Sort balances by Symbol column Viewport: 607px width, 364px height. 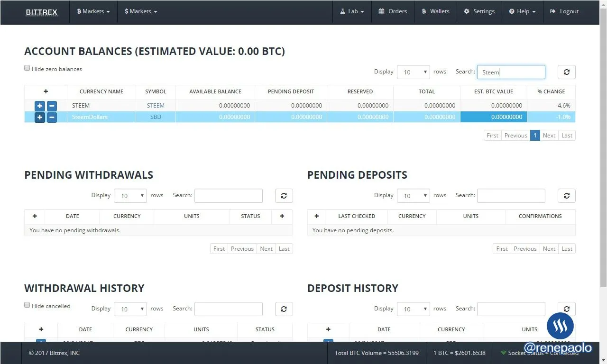point(156,91)
